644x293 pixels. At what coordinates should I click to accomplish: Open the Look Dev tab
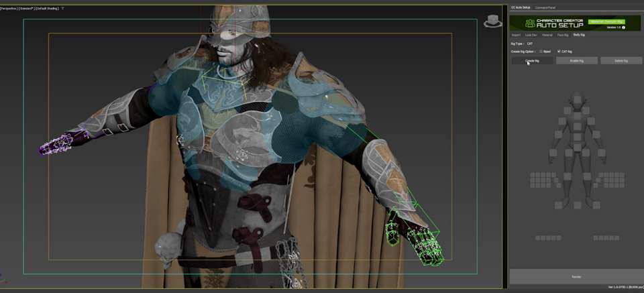531,35
